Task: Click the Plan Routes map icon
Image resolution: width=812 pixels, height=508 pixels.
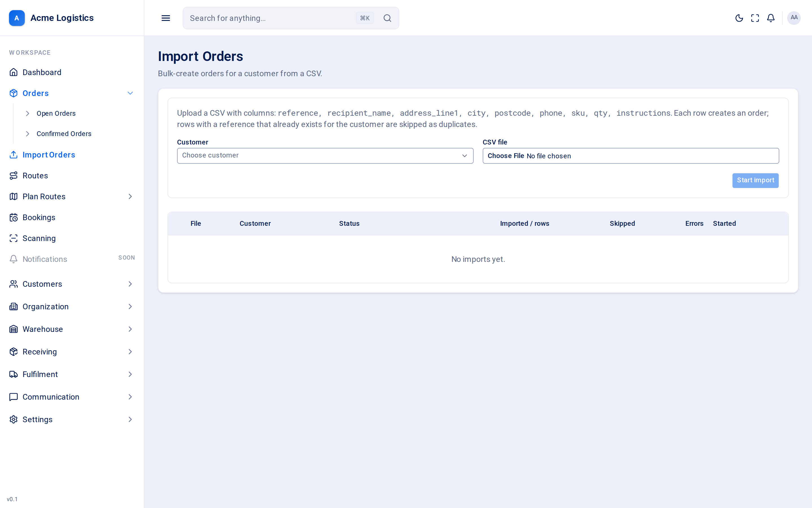Action: click(x=14, y=196)
